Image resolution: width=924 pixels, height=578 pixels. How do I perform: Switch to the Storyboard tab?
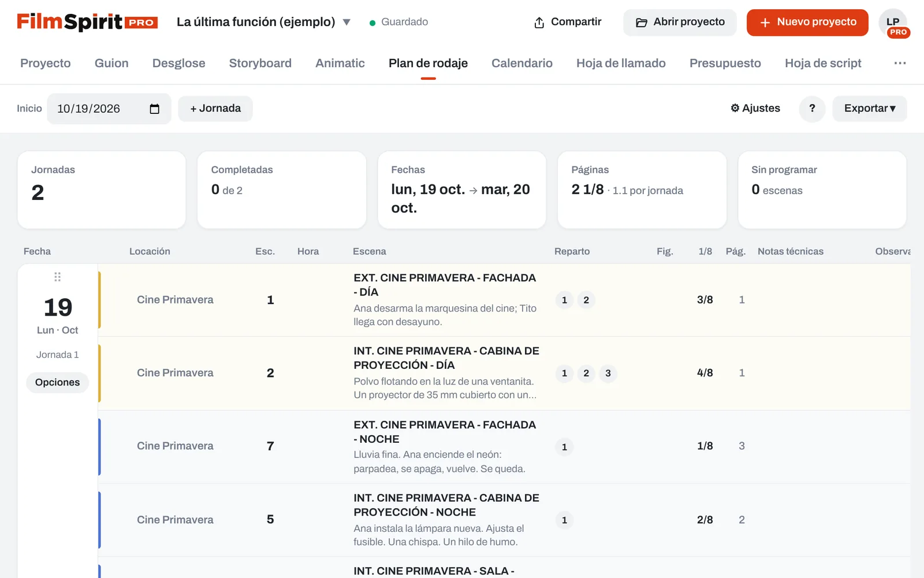click(260, 63)
